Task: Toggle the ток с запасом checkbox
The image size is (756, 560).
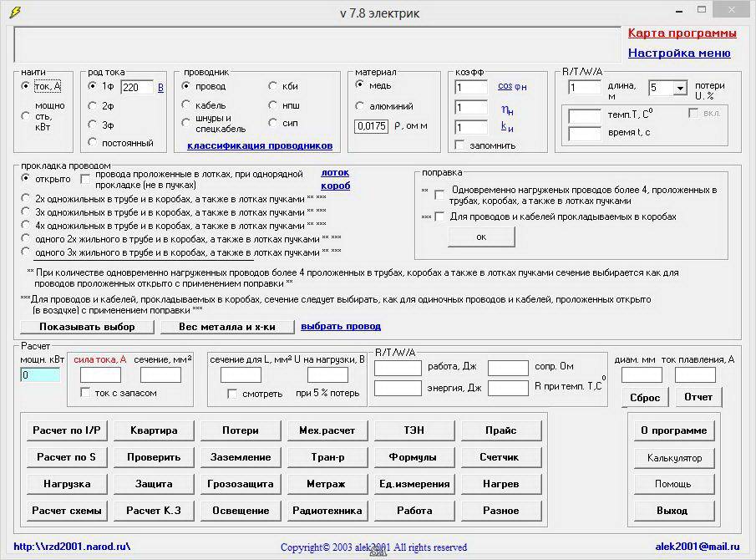Action: 85,393
